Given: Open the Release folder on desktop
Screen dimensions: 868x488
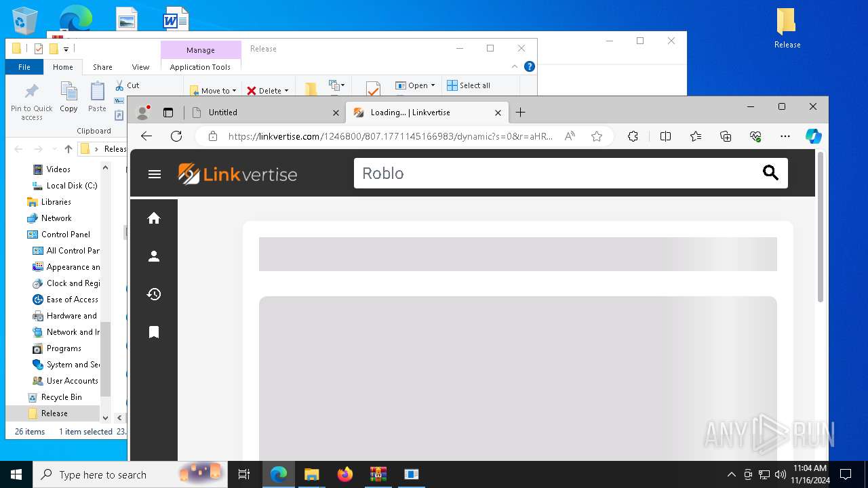Looking at the screenshot, I should (x=787, y=29).
